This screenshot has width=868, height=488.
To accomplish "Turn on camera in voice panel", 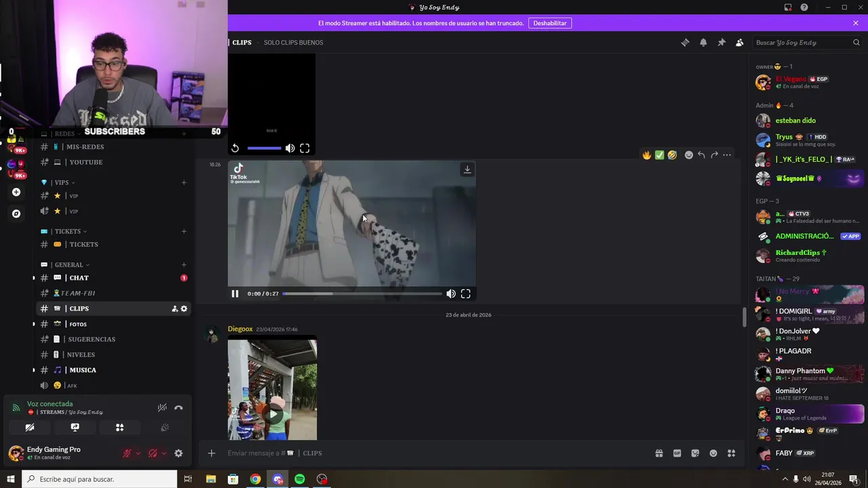I will 30,428.
